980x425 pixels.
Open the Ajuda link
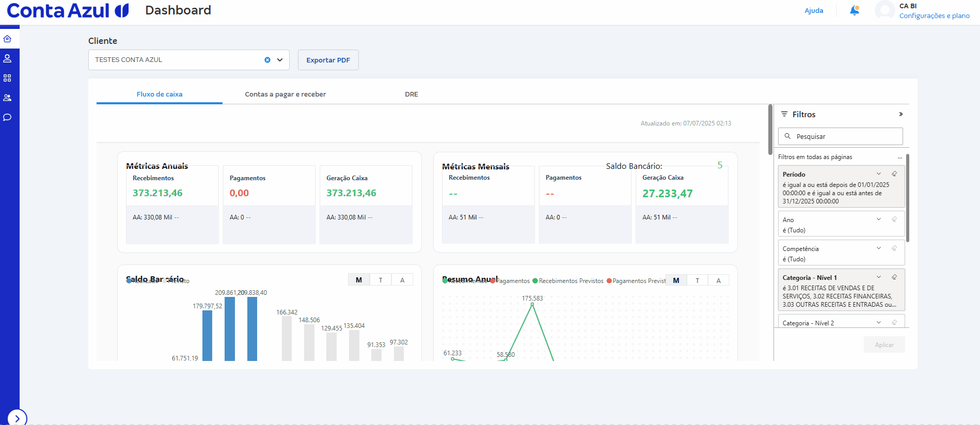click(814, 10)
